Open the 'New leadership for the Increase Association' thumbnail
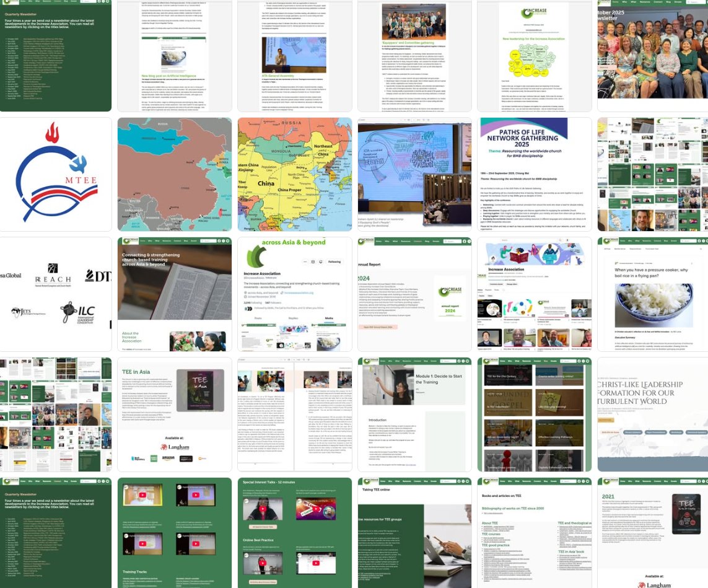This screenshot has width=708, height=588. pyautogui.click(x=535, y=56)
